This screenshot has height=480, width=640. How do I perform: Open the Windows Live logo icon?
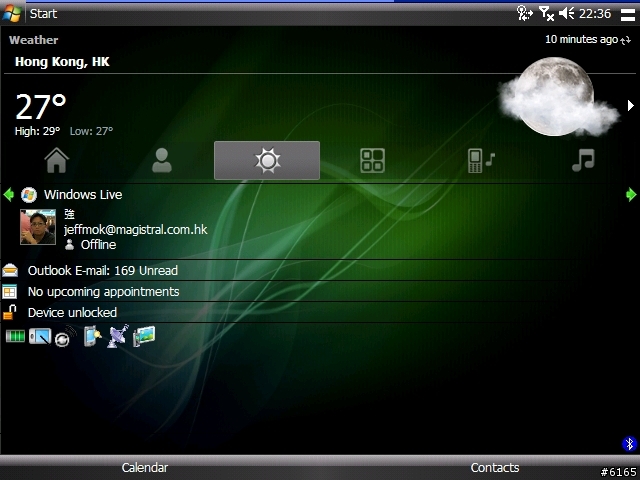tap(29, 195)
